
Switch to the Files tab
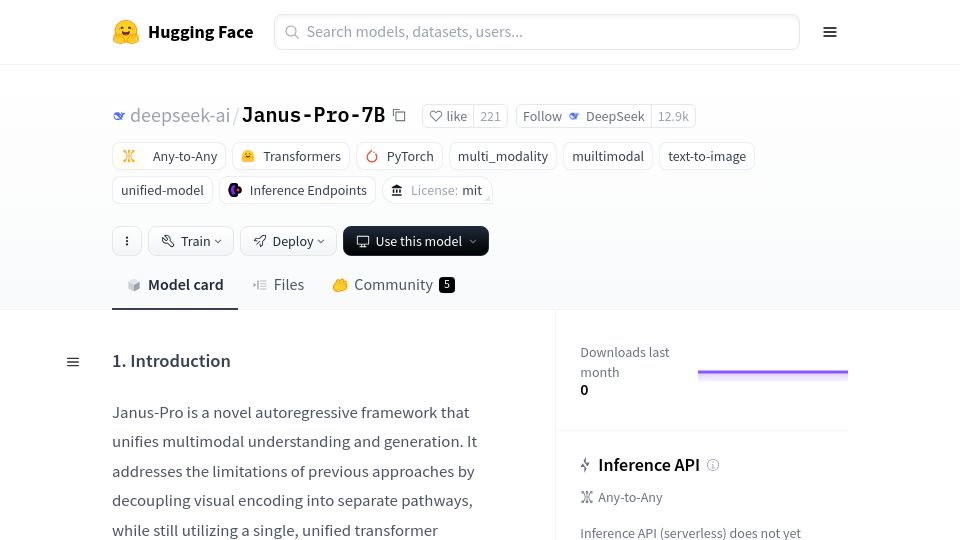279,285
